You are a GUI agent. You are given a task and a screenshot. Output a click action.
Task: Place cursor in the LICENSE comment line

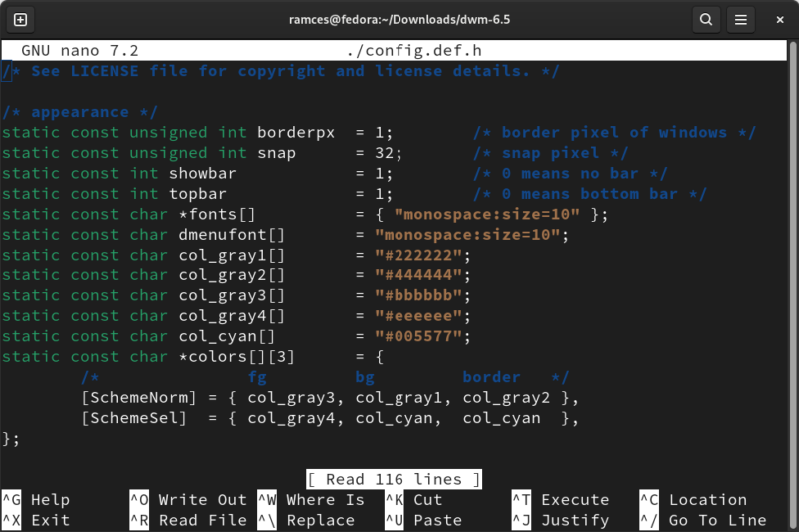(282, 71)
